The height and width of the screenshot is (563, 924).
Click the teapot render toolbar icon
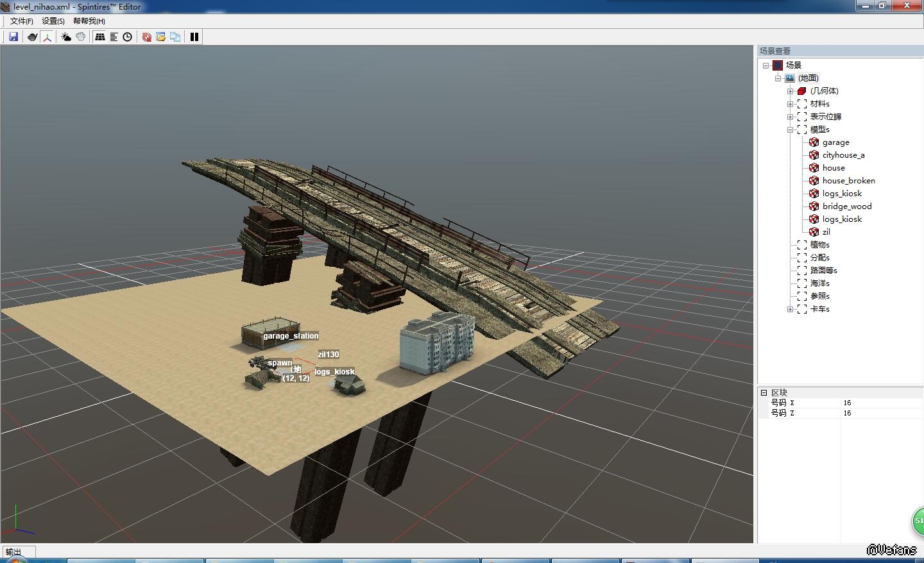32,37
